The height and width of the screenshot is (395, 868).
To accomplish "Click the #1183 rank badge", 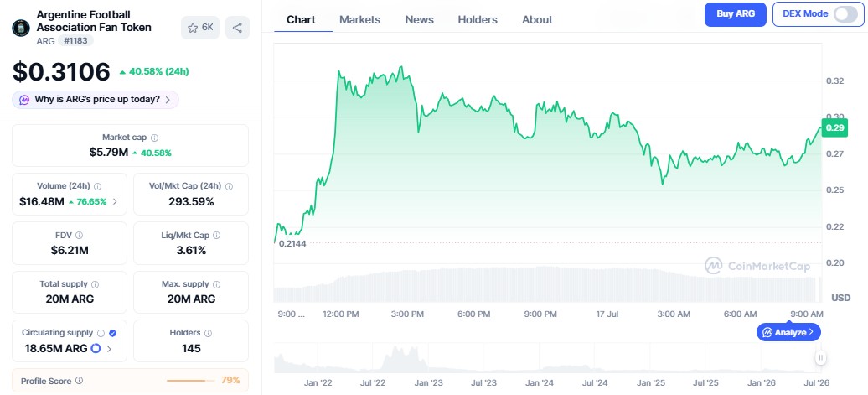I will [x=76, y=41].
